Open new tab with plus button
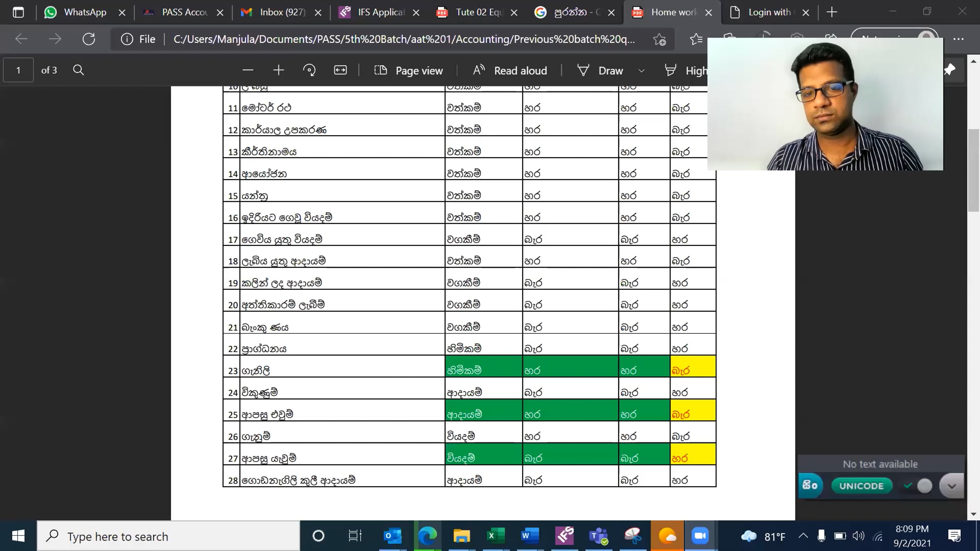The height and width of the screenshot is (551, 980). [x=832, y=12]
